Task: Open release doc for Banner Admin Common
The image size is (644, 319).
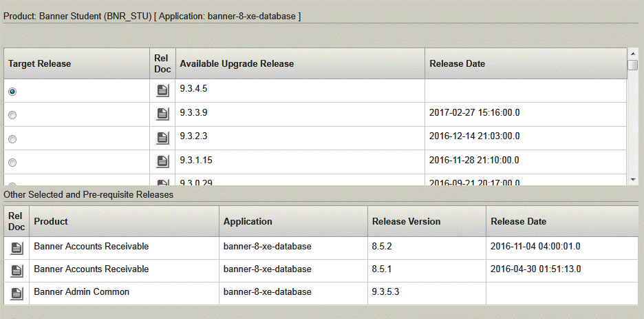Action: click(x=17, y=293)
